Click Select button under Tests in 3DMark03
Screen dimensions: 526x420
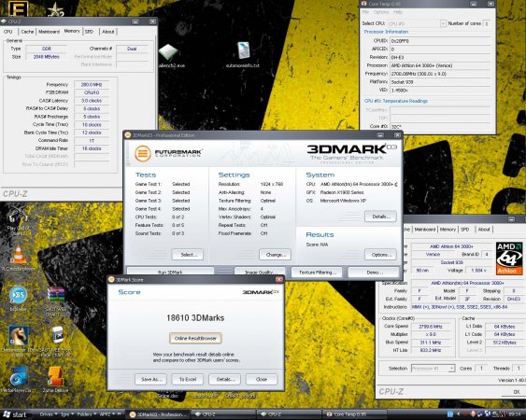point(188,255)
